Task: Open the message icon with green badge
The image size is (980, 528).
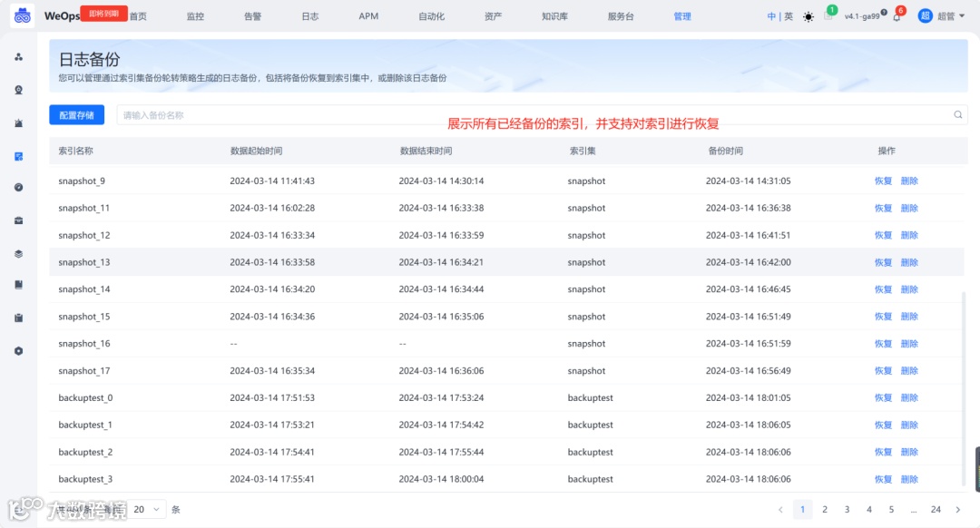Action: (828, 15)
